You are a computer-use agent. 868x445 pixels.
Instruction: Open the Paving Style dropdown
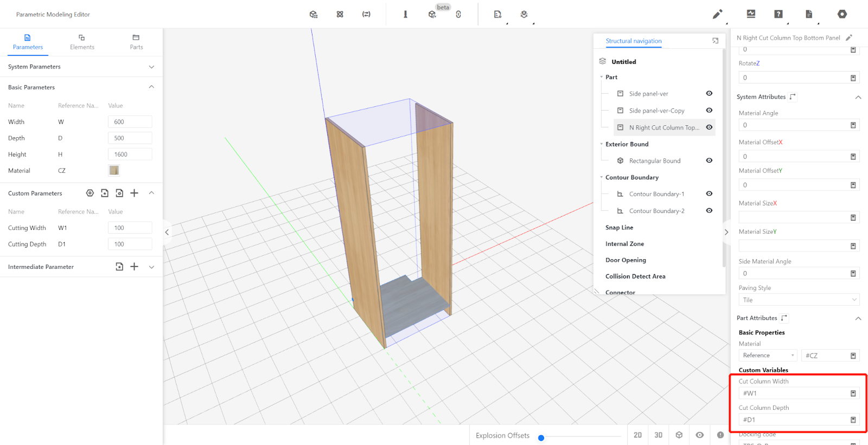coord(799,300)
